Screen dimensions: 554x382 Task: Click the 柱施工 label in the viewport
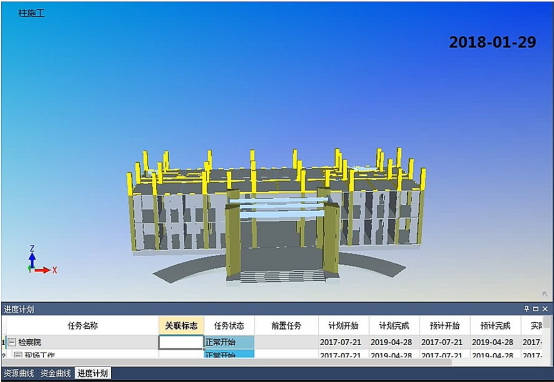tap(31, 13)
